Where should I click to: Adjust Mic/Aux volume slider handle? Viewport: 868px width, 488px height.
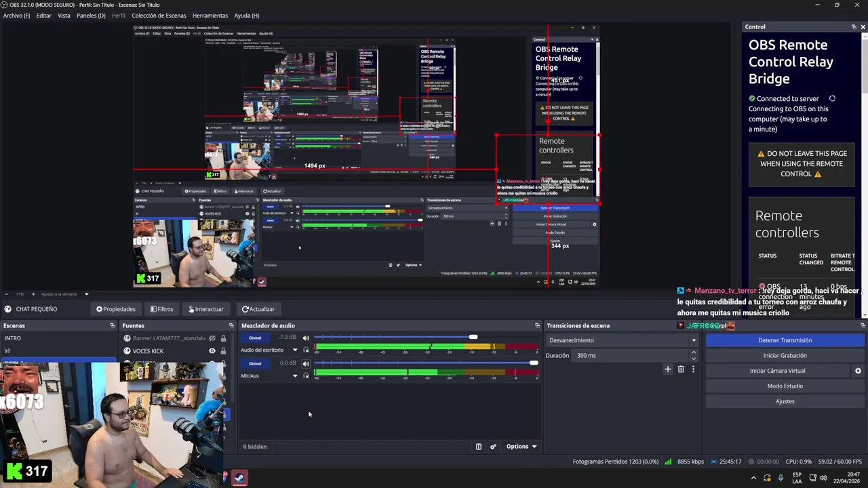point(534,363)
